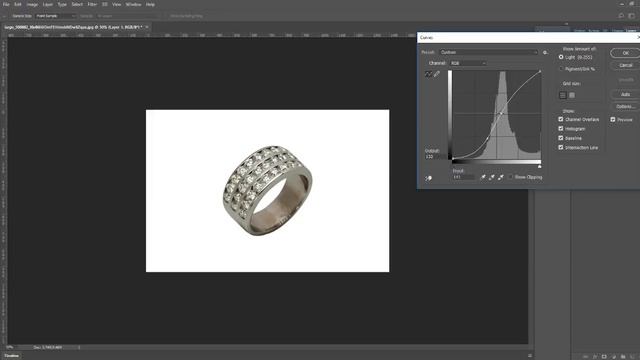Select the curve point editing tool

tap(428, 74)
